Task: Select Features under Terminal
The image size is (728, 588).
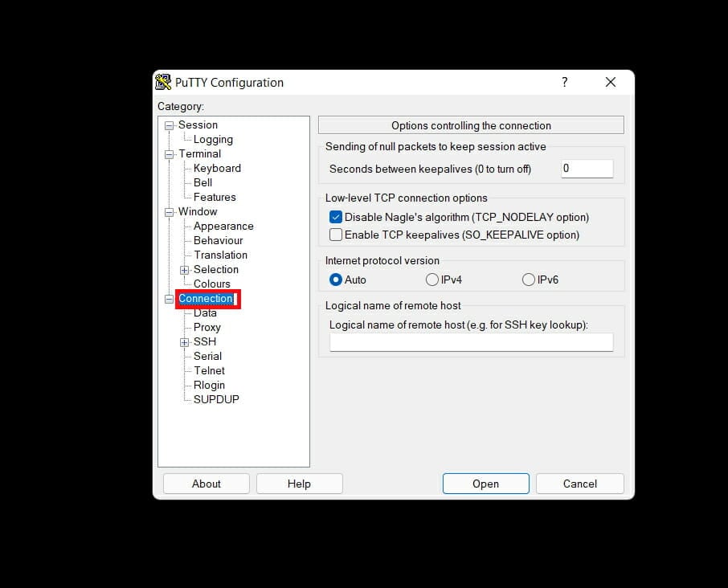Action: (x=215, y=197)
